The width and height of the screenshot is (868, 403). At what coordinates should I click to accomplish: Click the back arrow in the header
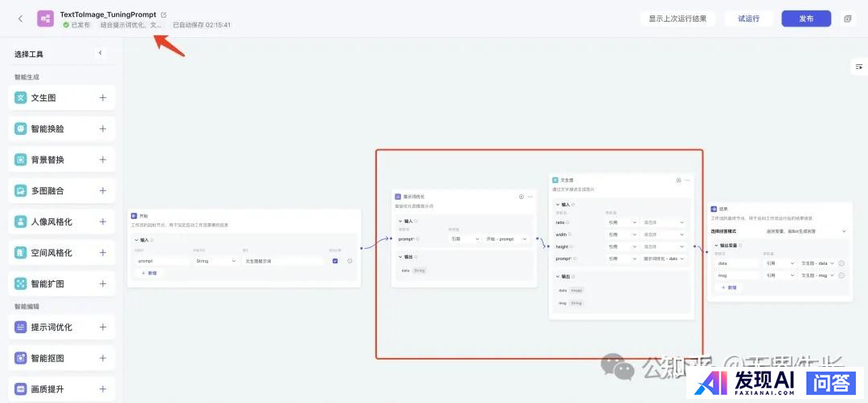20,18
